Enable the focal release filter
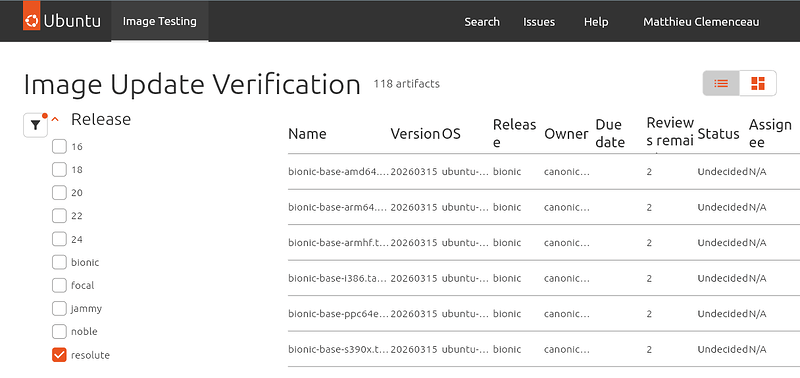 [59, 285]
